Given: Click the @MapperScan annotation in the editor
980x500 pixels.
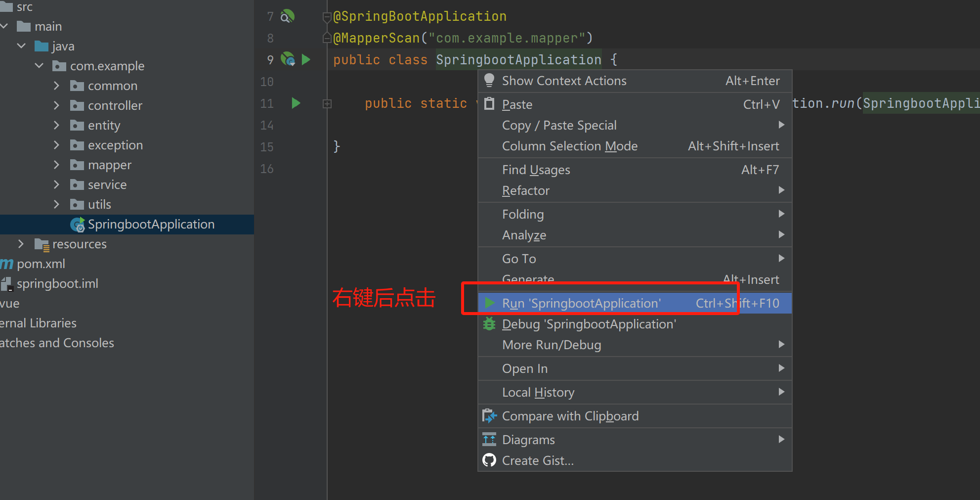Looking at the screenshot, I should (x=376, y=38).
